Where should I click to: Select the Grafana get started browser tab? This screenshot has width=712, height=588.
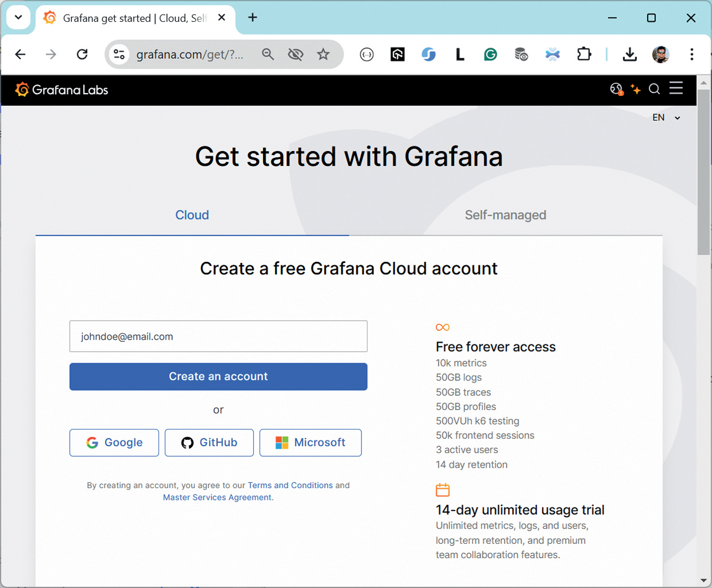[x=136, y=19]
